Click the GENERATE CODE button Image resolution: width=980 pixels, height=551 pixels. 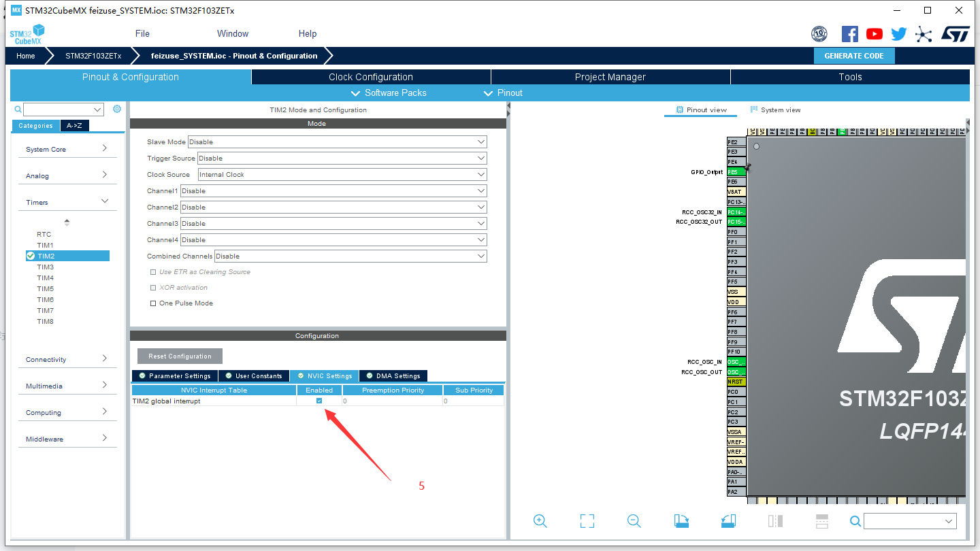coord(854,56)
